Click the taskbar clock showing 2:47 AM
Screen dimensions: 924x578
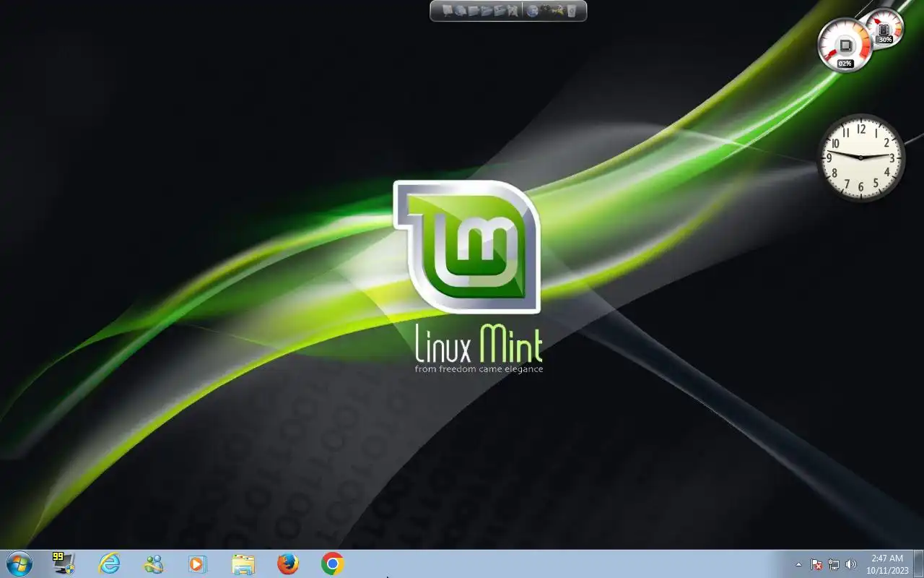click(887, 564)
